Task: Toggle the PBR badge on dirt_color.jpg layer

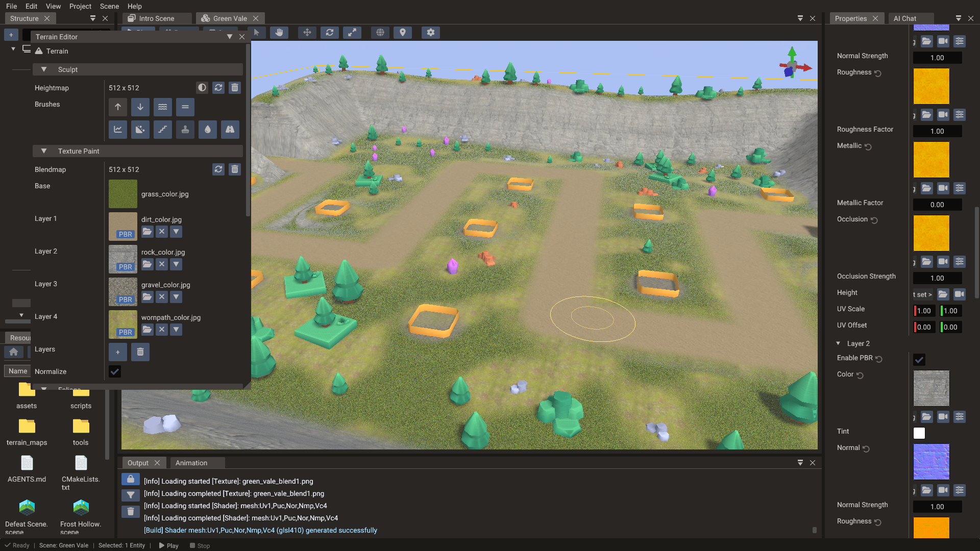Action: [126, 234]
